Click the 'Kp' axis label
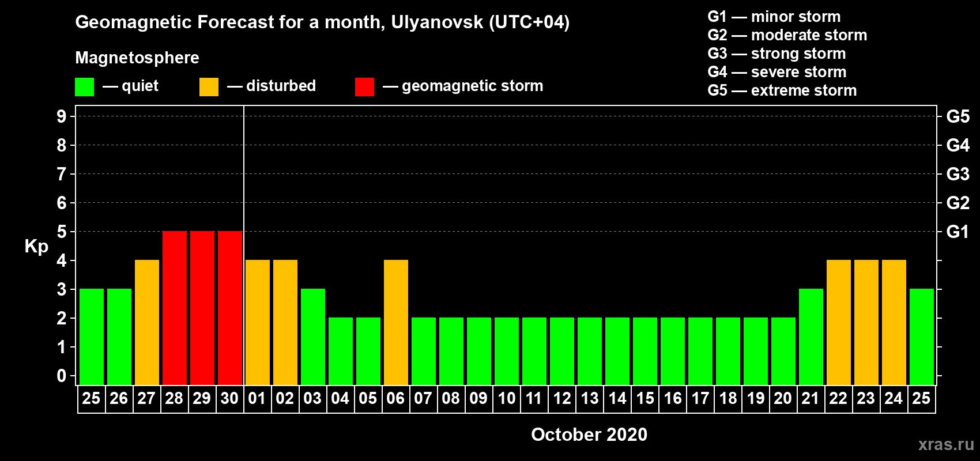Screen dimensions: 980x461 coord(36,247)
